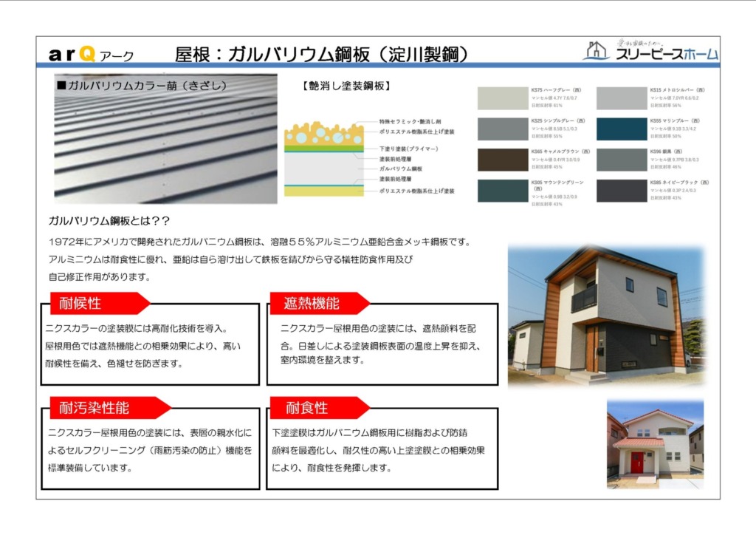Click the KS65 キャメルブラウン label text
Viewport: 756px width, 535px height.
click(560, 151)
